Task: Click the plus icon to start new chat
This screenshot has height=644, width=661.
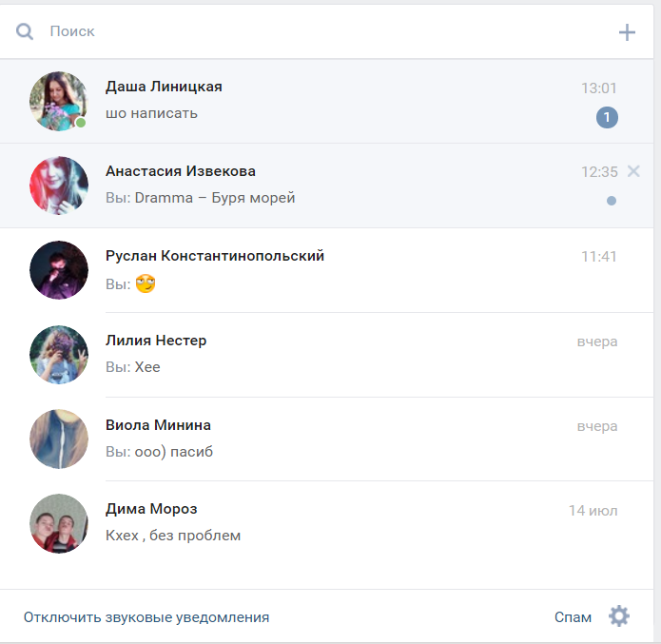Action: pyautogui.click(x=627, y=32)
